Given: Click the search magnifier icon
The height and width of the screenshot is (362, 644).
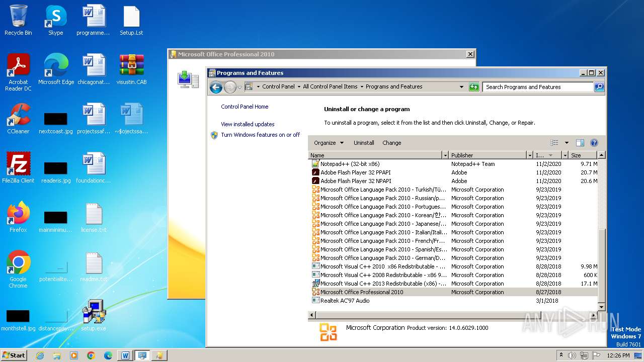Looking at the screenshot, I should 599,87.
